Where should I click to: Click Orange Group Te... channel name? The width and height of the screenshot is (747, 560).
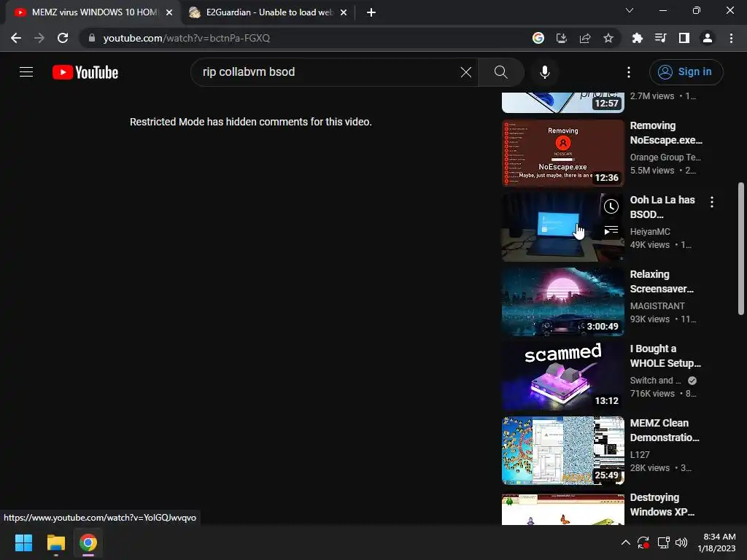(665, 157)
